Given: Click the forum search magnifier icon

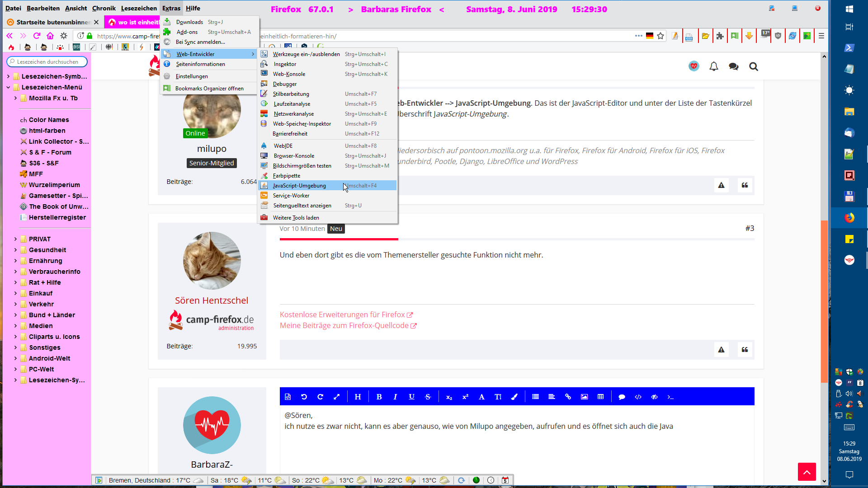Looking at the screenshot, I should pyautogui.click(x=753, y=66).
